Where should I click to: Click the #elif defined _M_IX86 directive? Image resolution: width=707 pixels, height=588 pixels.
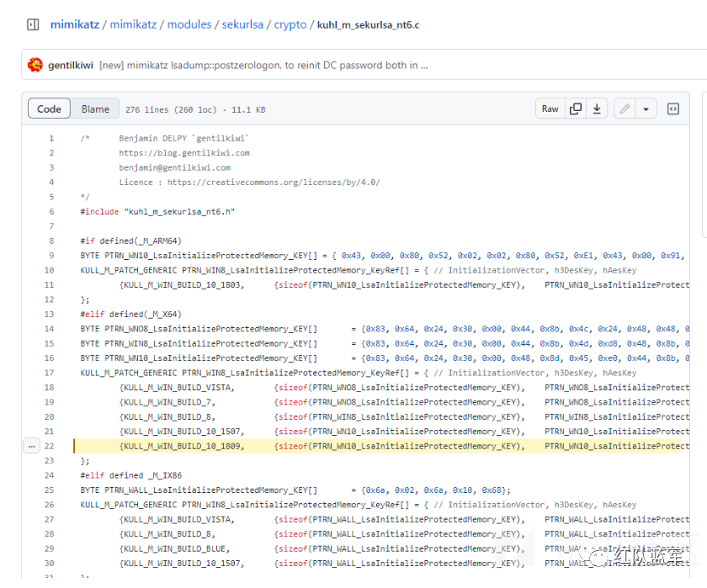[x=130, y=475]
